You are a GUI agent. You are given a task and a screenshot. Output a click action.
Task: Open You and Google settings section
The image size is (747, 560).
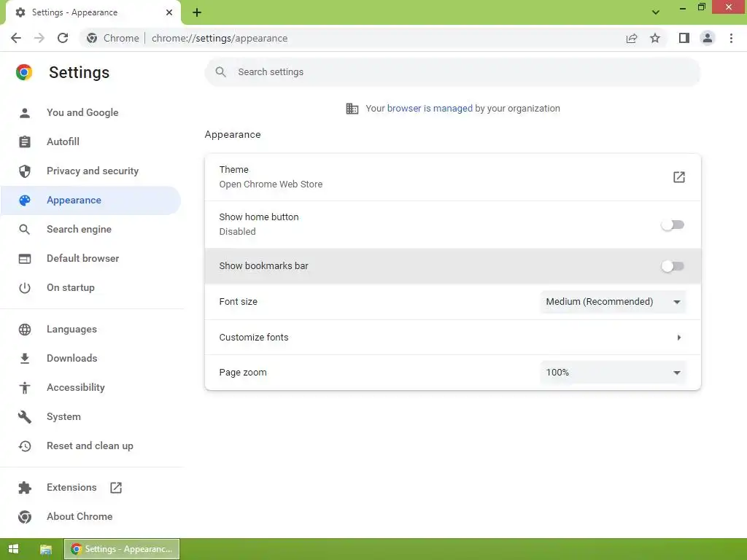tap(82, 113)
